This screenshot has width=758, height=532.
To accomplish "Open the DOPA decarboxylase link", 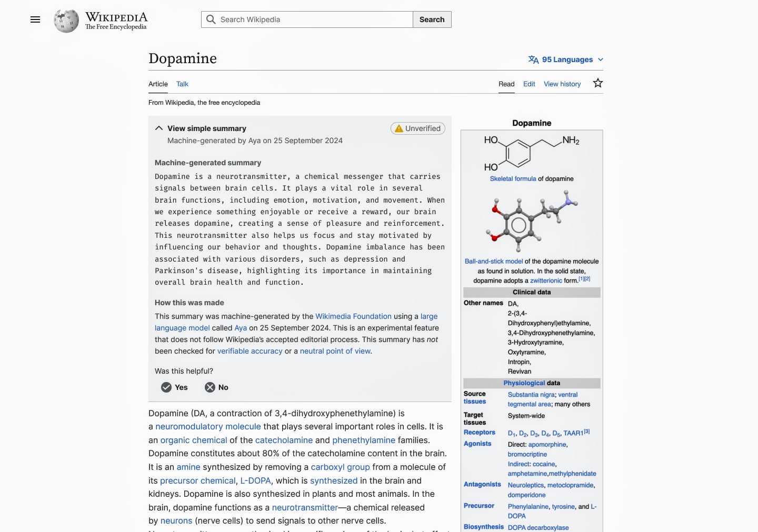I will 538,528.
